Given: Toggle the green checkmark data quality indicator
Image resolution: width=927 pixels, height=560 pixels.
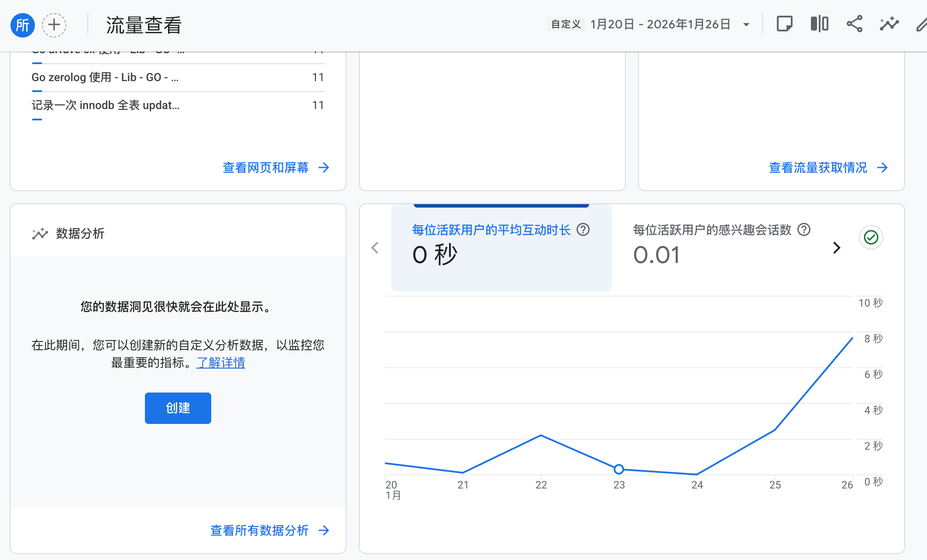Looking at the screenshot, I should click(871, 237).
